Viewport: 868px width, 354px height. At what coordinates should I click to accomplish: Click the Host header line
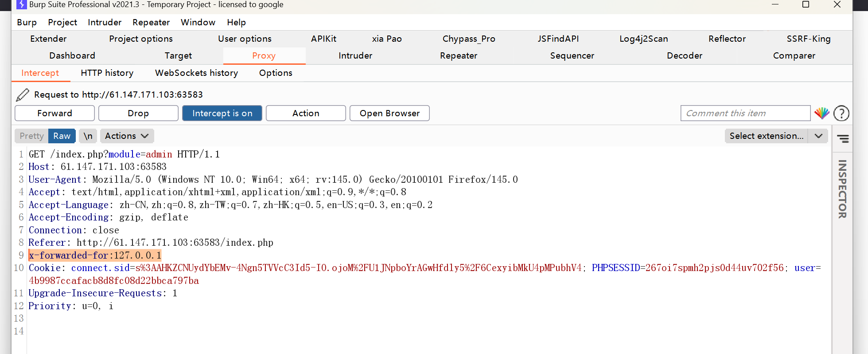tap(97, 167)
